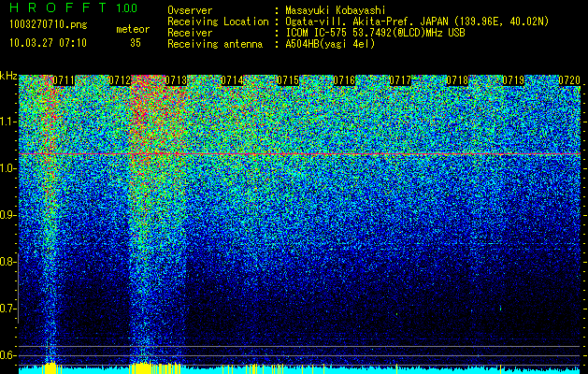Click the Ovserver field label
The image size is (588, 374).
pyautogui.click(x=190, y=10)
